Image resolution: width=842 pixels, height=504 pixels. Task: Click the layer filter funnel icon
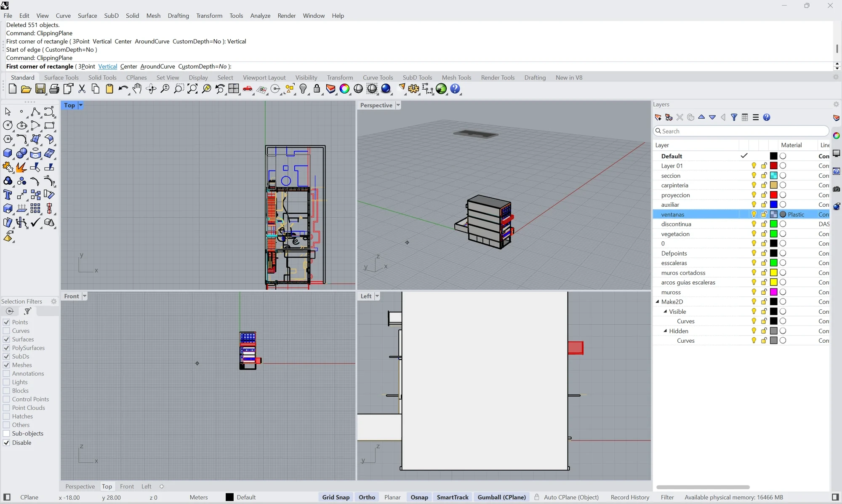[734, 117]
